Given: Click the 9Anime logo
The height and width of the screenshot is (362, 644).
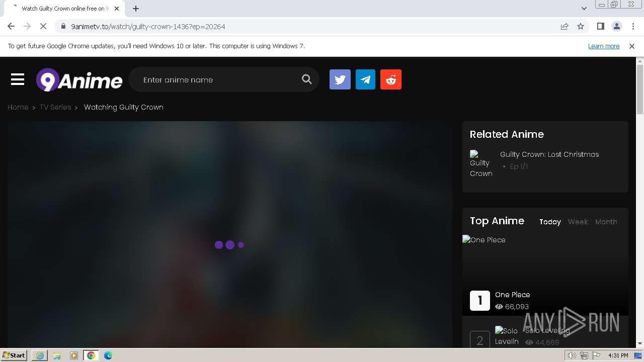Looking at the screenshot, I should tap(79, 80).
